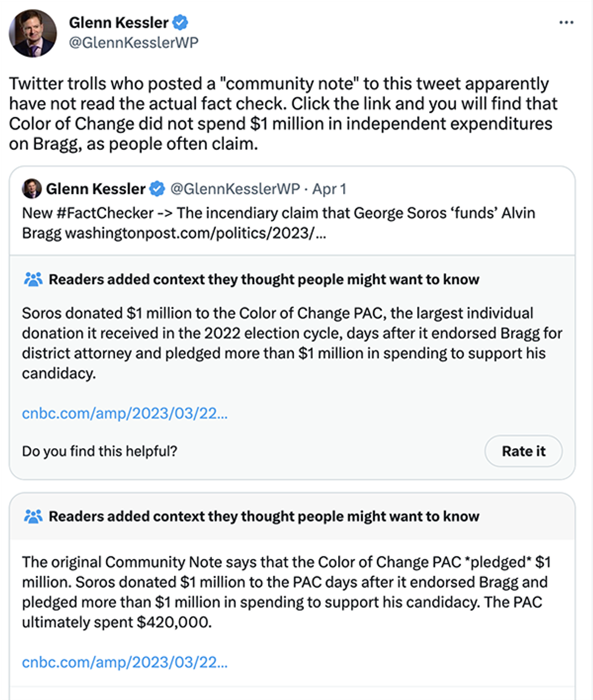This screenshot has width=593, height=700.
Task: Click Glenn Kessler's name in quoted tweet
Action: tap(96, 189)
